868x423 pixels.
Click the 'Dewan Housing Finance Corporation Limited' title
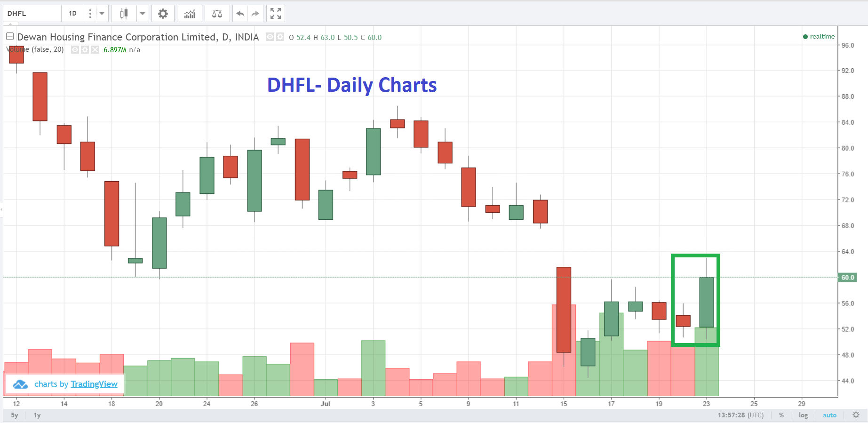(117, 37)
